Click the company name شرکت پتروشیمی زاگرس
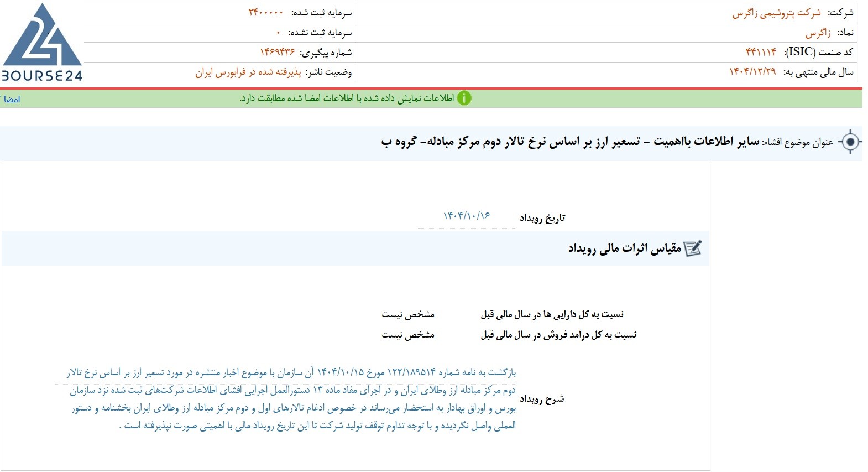The image size is (868, 472). click(x=777, y=13)
